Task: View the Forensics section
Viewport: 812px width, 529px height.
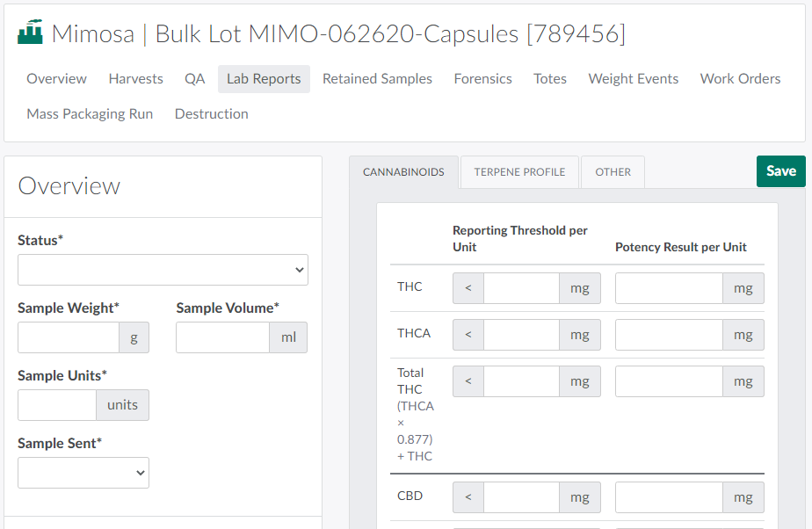Action: click(x=482, y=79)
